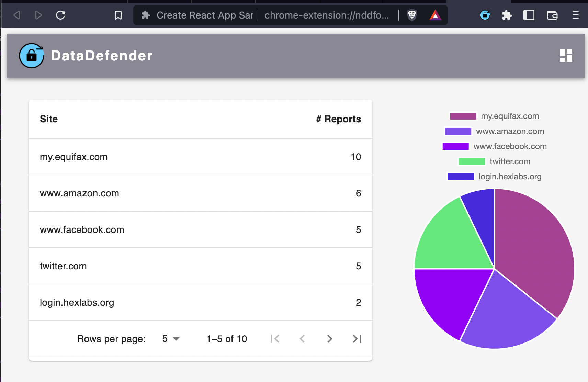
Task: Select the my.equifax.com table row
Action: click(201, 157)
